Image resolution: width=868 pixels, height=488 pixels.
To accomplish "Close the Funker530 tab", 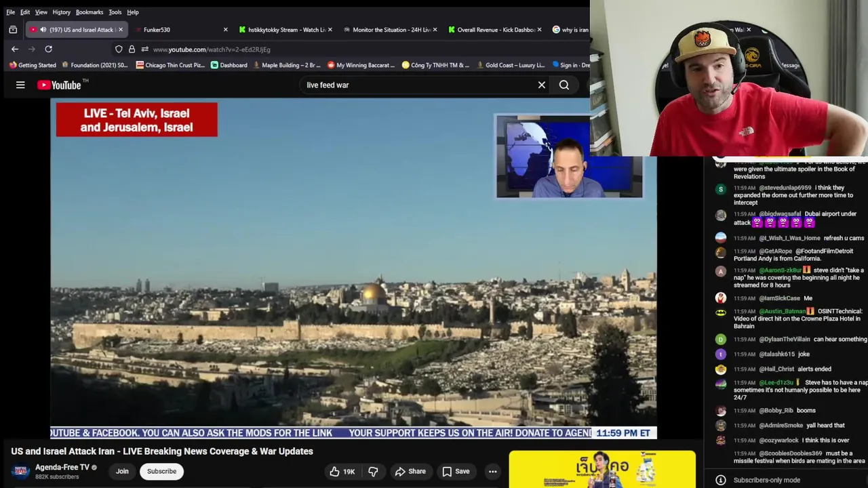I will (226, 30).
